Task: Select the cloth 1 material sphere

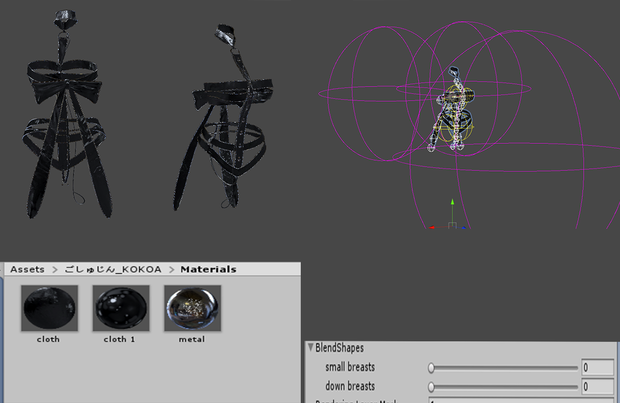Action: (x=121, y=308)
